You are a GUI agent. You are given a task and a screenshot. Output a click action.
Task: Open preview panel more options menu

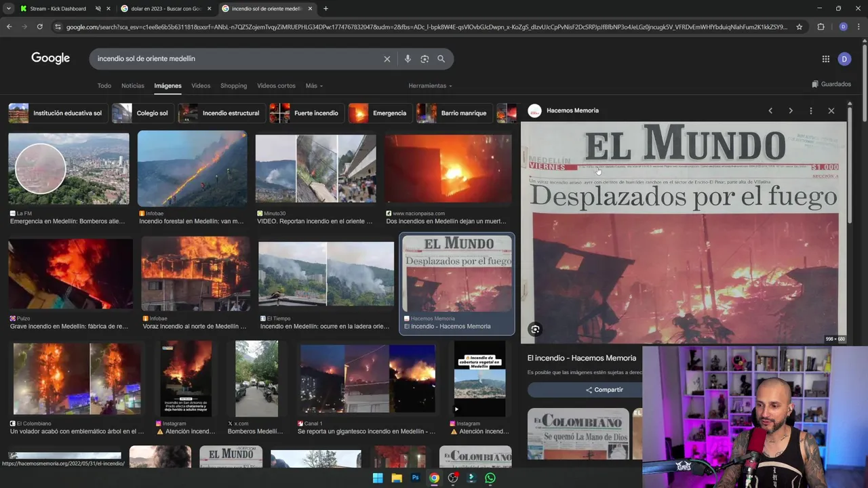811,110
